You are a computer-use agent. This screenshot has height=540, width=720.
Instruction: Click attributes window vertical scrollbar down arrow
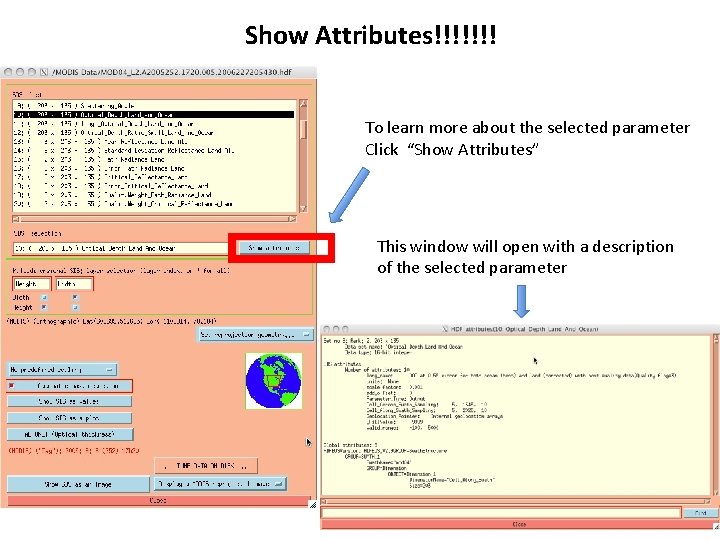(x=716, y=494)
